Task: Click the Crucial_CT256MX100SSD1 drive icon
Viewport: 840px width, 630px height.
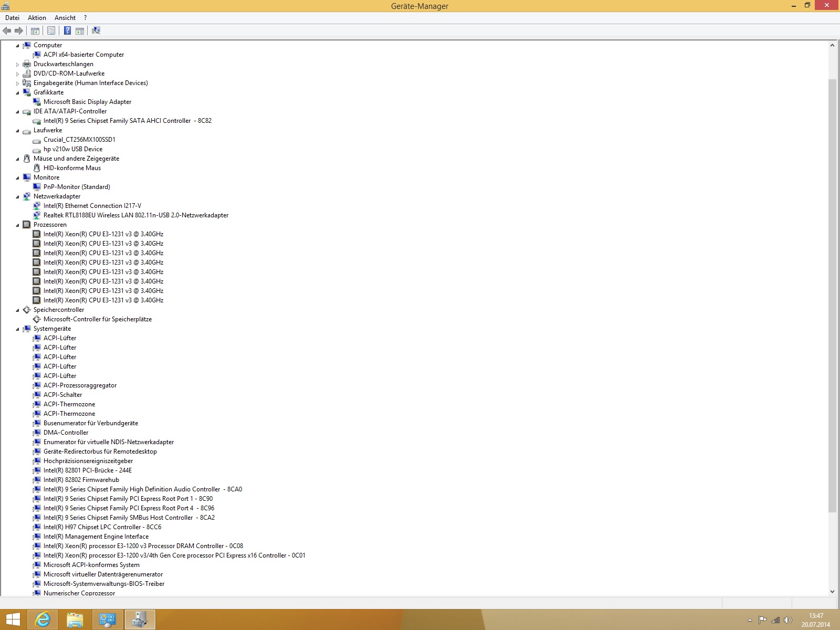Action: point(37,140)
